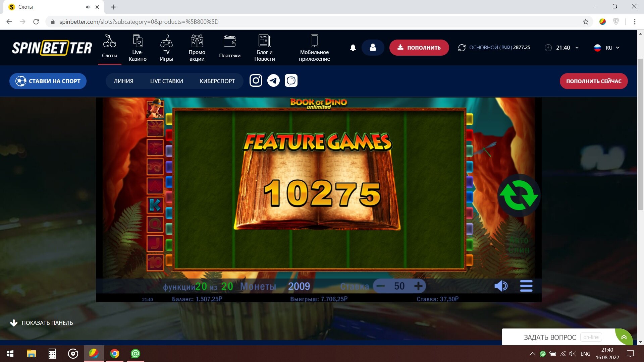The image size is (644, 362).
Task: Open the slot game hamburger menu
Action: pos(526,286)
